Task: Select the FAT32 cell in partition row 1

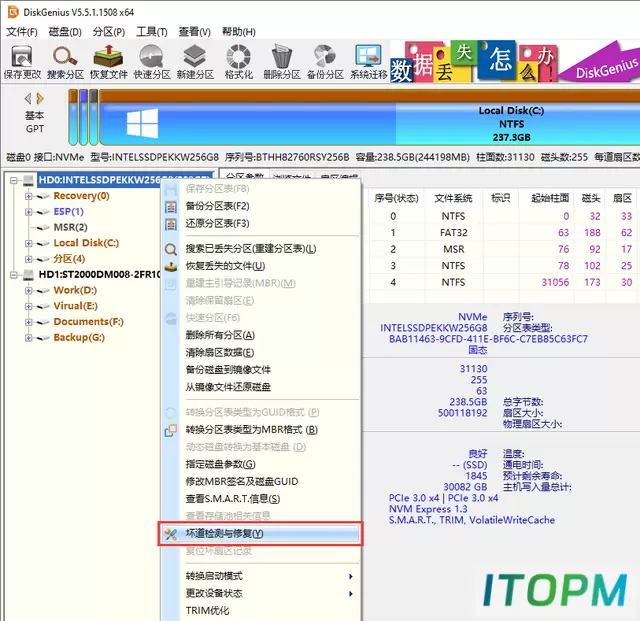Action: coord(453,233)
